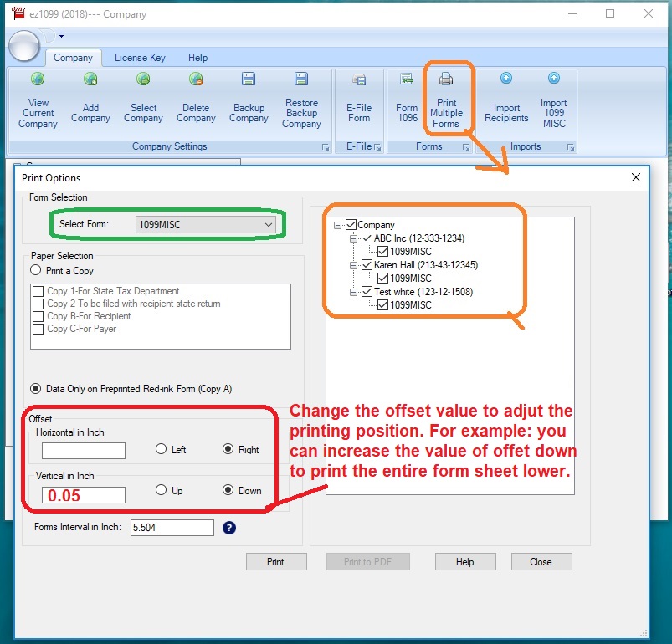Image resolution: width=672 pixels, height=644 pixels.
Task: Collapse the Company root tree node
Action: (338, 225)
